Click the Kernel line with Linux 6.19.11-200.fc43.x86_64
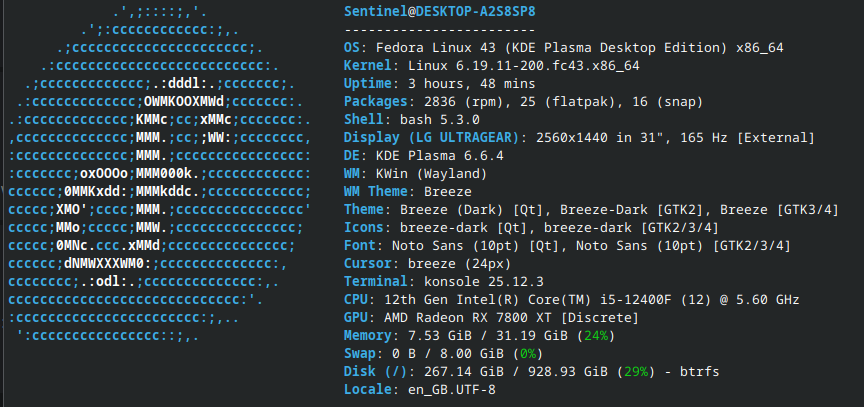 pos(492,66)
